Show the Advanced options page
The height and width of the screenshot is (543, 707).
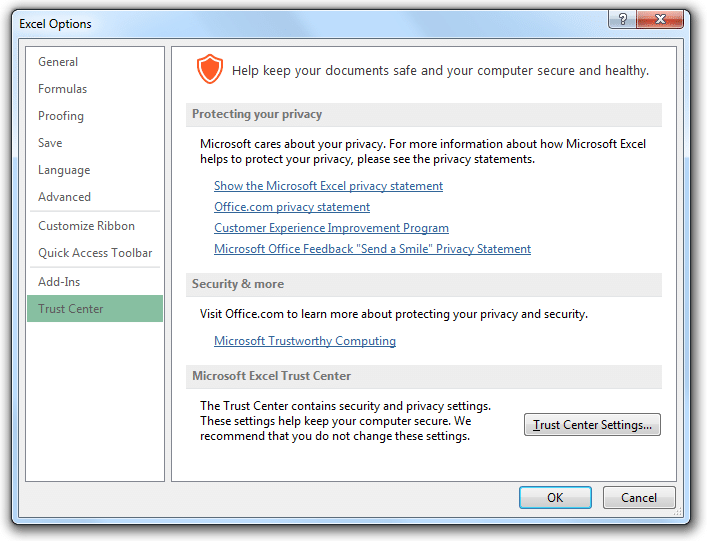click(x=64, y=197)
